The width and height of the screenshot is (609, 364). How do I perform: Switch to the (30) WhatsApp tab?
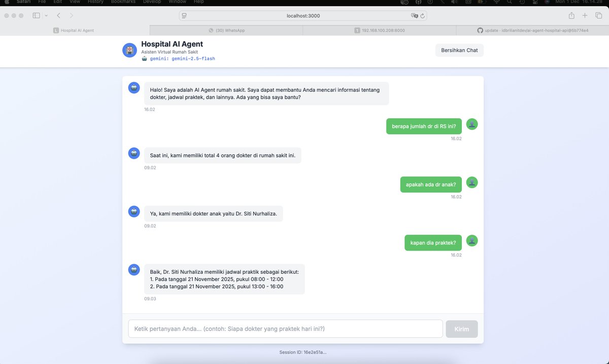click(226, 30)
